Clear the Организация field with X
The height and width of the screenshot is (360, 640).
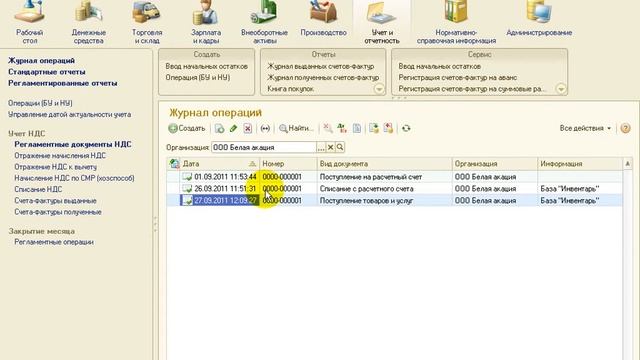point(330,147)
